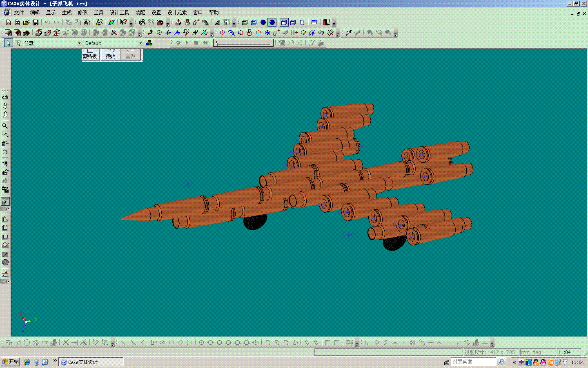Click the eyedropper pick-color icon

[348, 32]
